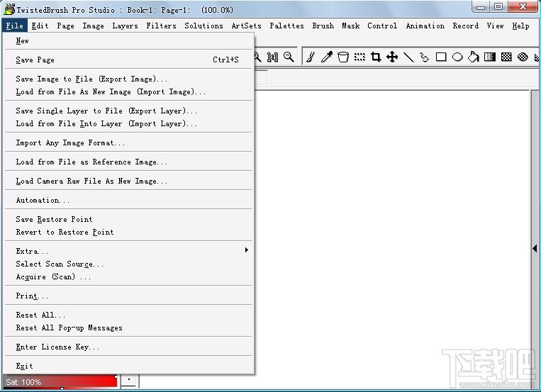Click the chain link tool icon
Image resolution: width=541 pixels, height=392 pixels.
pos(425,57)
